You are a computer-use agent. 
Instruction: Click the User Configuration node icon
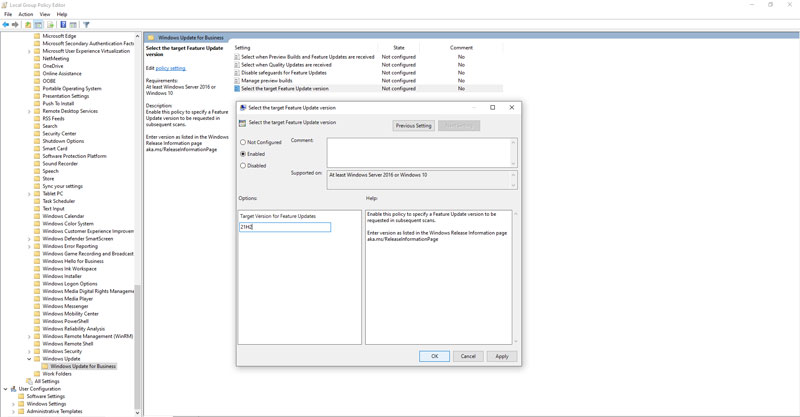click(13, 389)
